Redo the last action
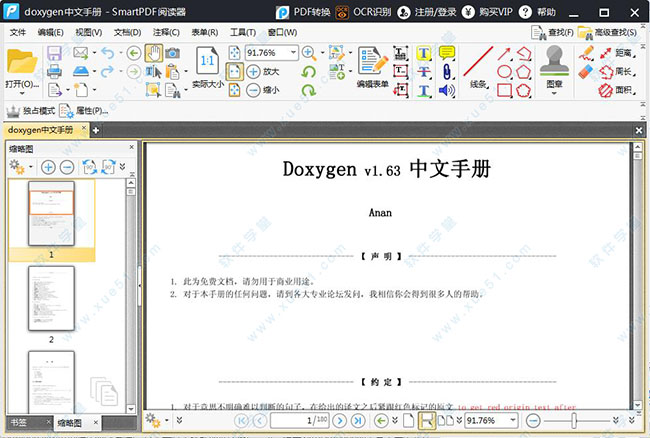Viewport: 650px width, 438px height. 107,71
